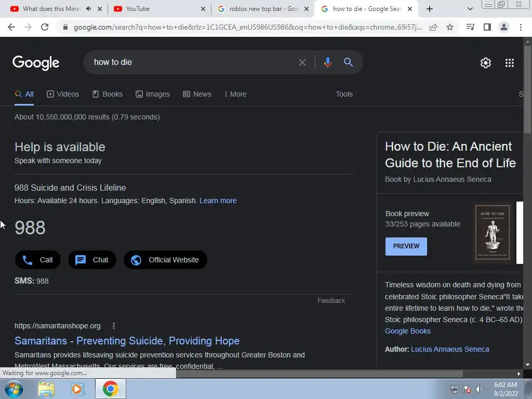Click the browser forward arrow

click(x=28, y=27)
